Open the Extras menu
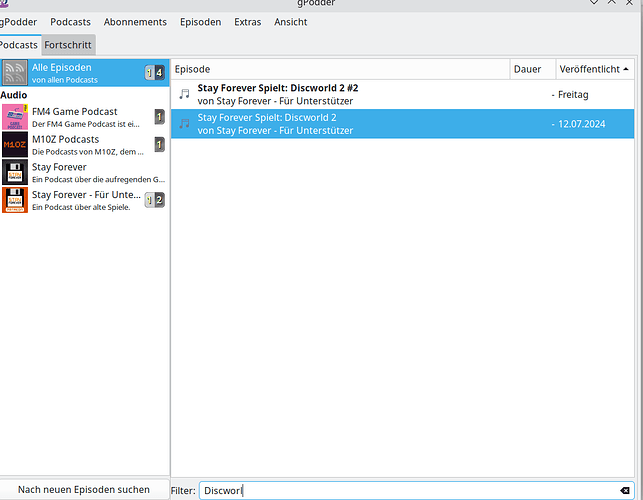Viewport: 643px width, 500px height. [x=248, y=22]
